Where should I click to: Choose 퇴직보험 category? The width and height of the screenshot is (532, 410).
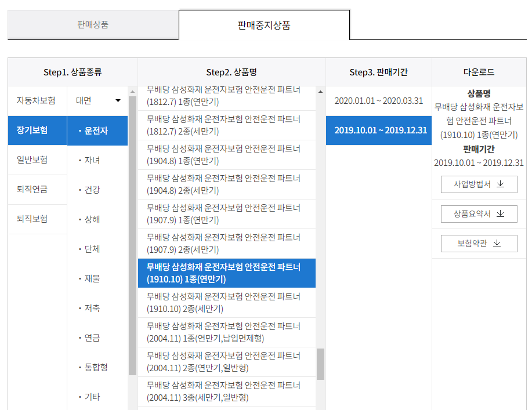coord(37,219)
